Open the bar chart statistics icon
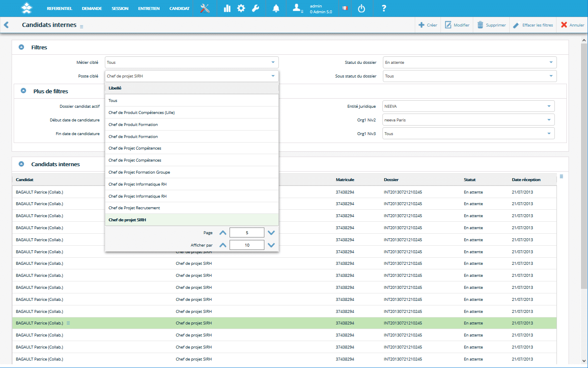588x368 pixels. 227,8
